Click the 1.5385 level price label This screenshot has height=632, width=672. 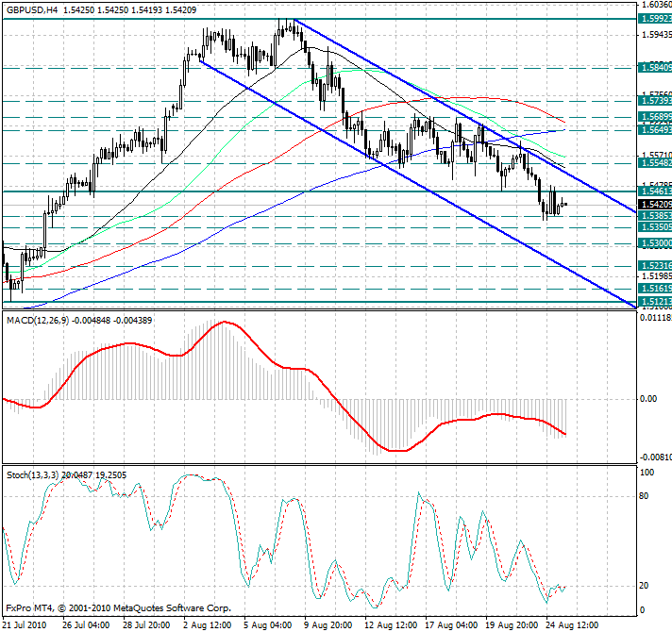point(655,216)
